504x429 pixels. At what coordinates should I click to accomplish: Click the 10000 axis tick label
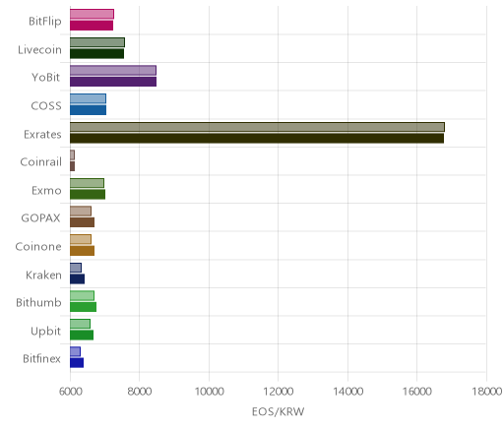(x=209, y=392)
